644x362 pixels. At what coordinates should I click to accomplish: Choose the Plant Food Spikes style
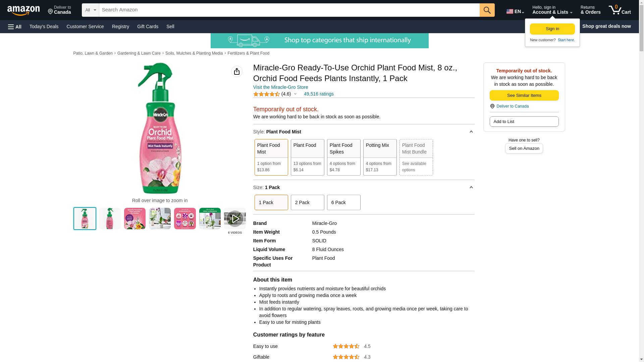pos(343,157)
